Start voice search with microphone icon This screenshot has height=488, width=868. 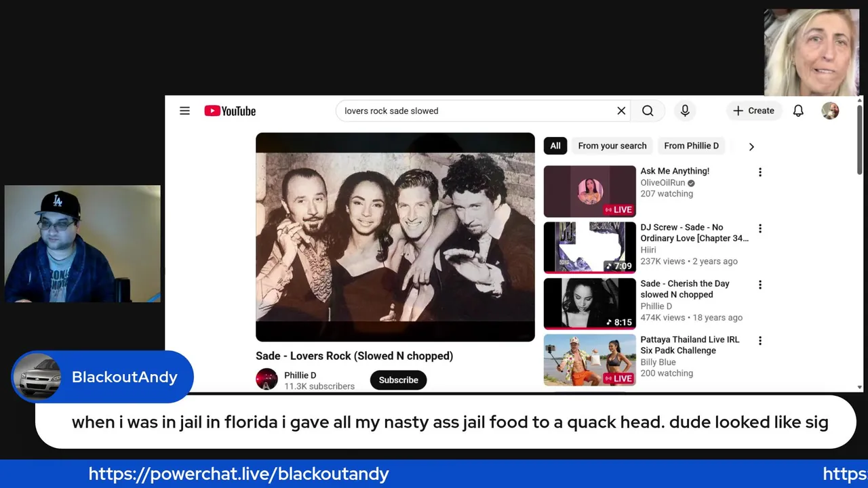click(685, 110)
